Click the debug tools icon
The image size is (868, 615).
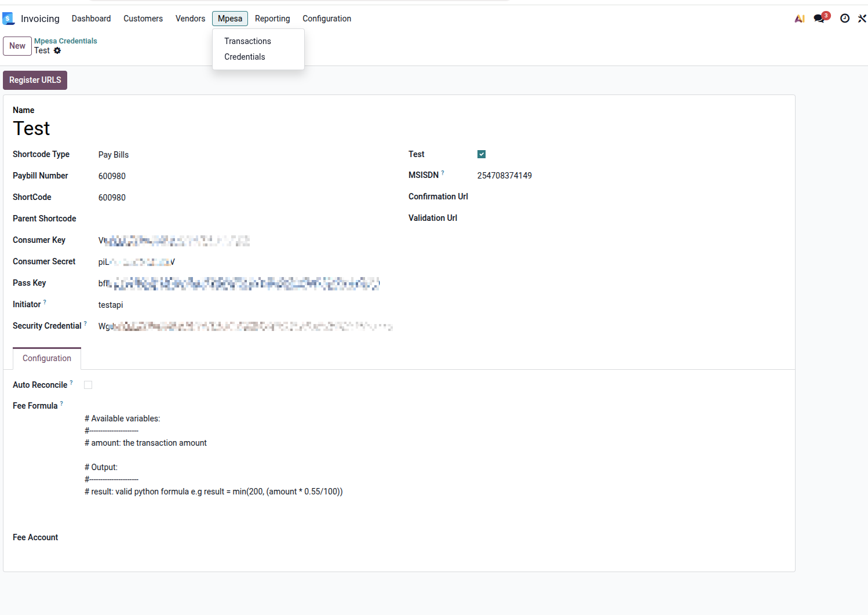pos(862,19)
